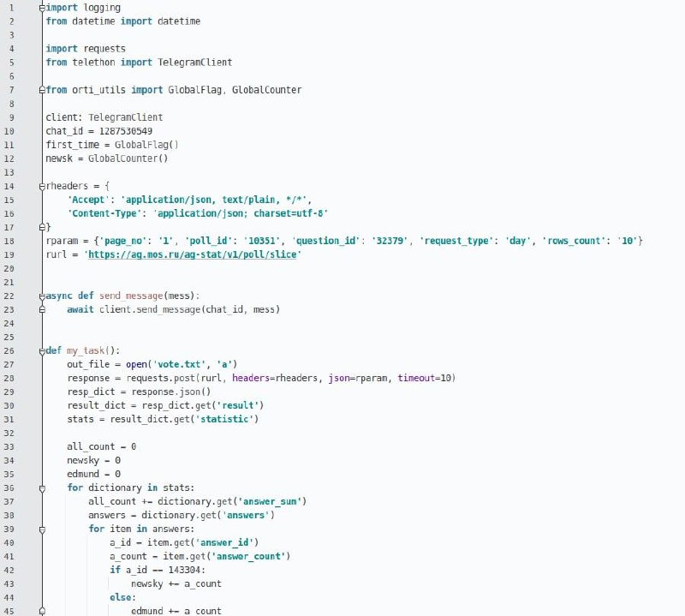
Task: Click the 'result' string on line 30
Action: tap(238, 406)
